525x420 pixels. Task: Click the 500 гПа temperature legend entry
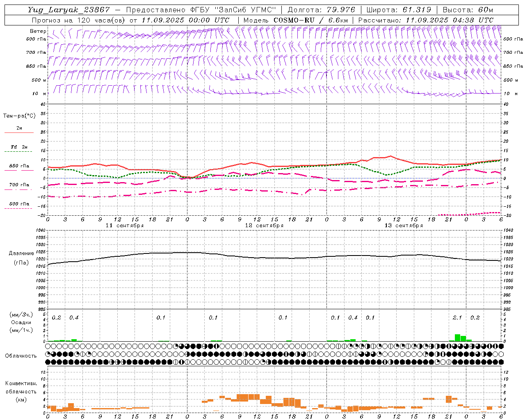click(19, 204)
